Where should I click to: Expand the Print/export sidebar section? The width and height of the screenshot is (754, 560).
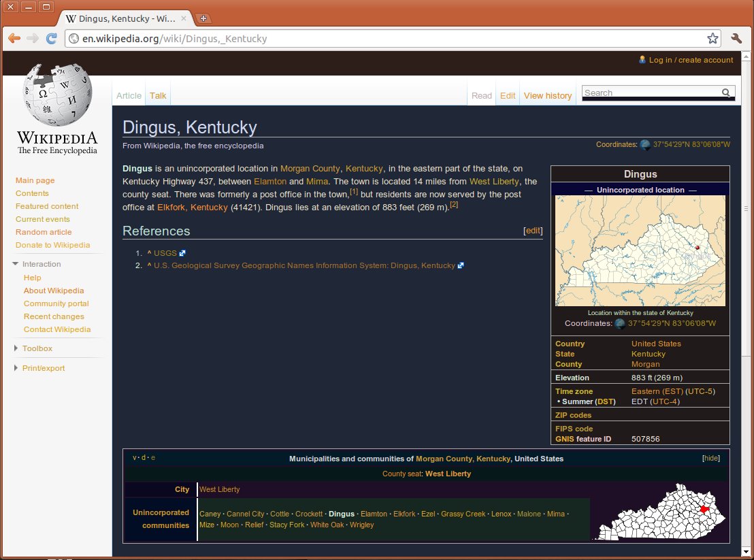coord(16,367)
